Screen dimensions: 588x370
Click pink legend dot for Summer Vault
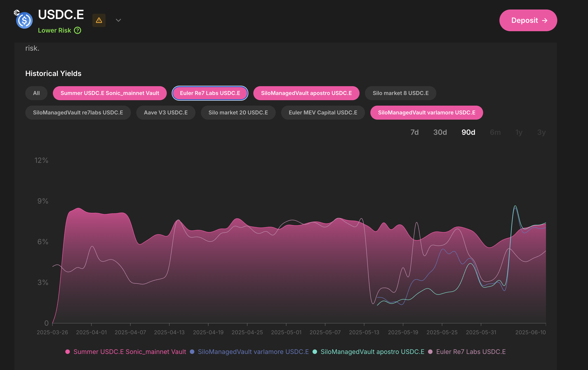click(68, 352)
